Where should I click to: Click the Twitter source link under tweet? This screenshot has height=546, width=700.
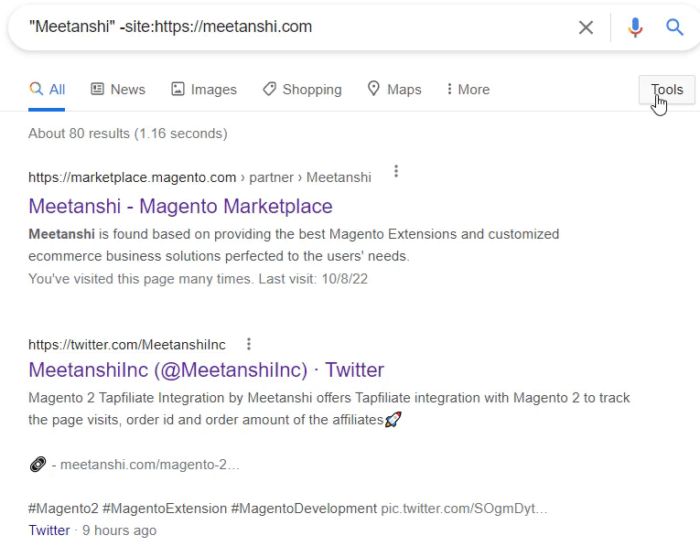tap(49, 530)
